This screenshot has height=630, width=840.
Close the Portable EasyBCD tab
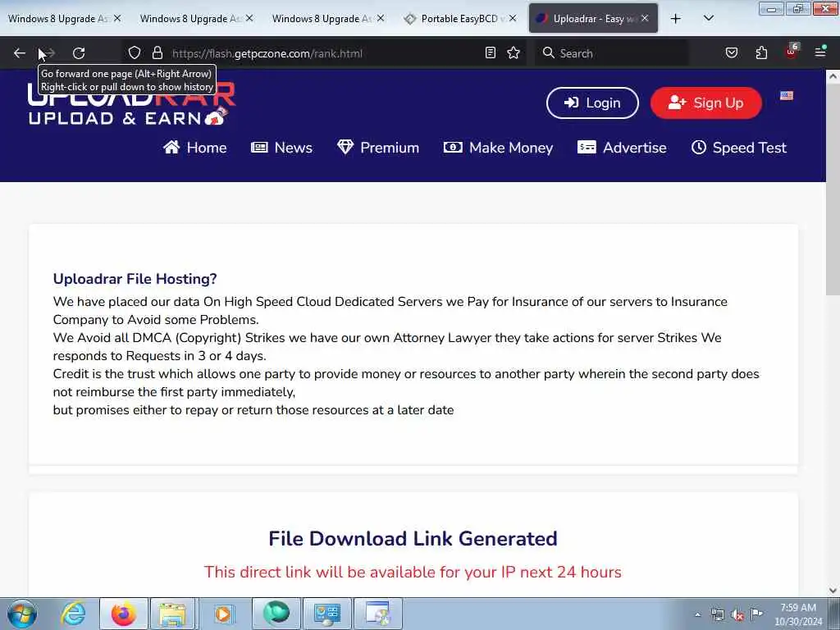click(513, 19)
